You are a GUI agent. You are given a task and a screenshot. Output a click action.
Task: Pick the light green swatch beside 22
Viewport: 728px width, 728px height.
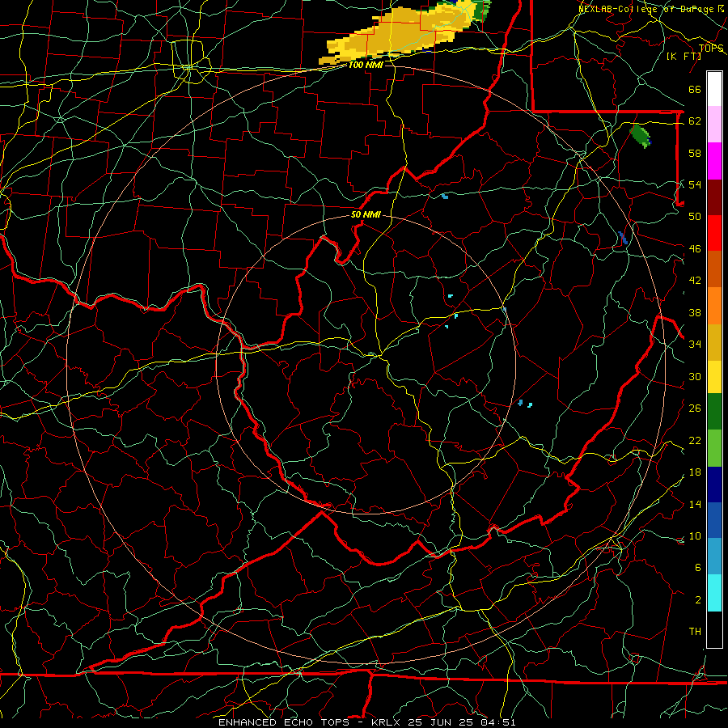click(x=714, y=448)
